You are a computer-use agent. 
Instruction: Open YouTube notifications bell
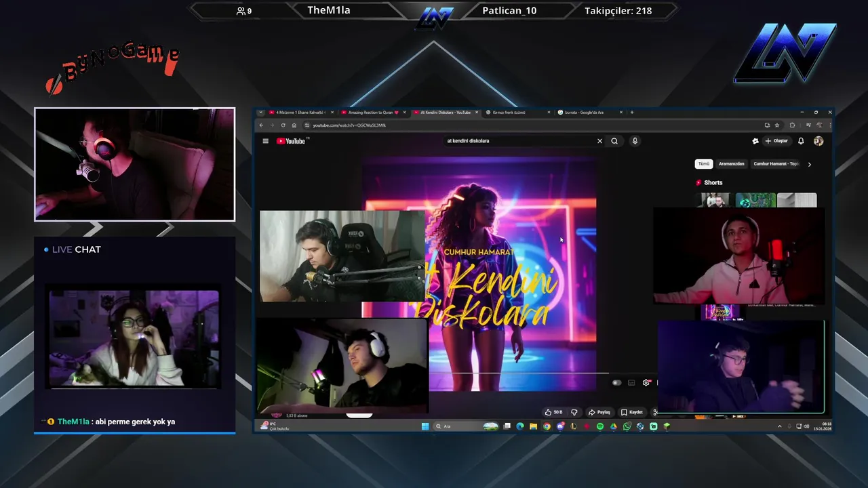[801, 141]
